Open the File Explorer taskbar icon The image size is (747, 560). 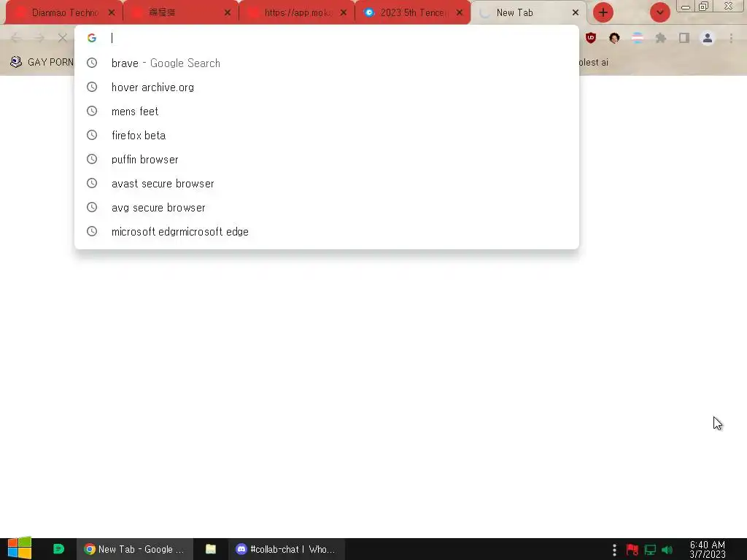coord(211,549)
